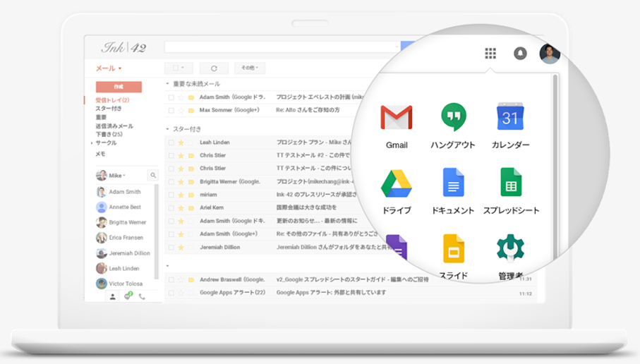
Task: Chat with Jeremiah Dillion contact
Action: click(123, 253)
